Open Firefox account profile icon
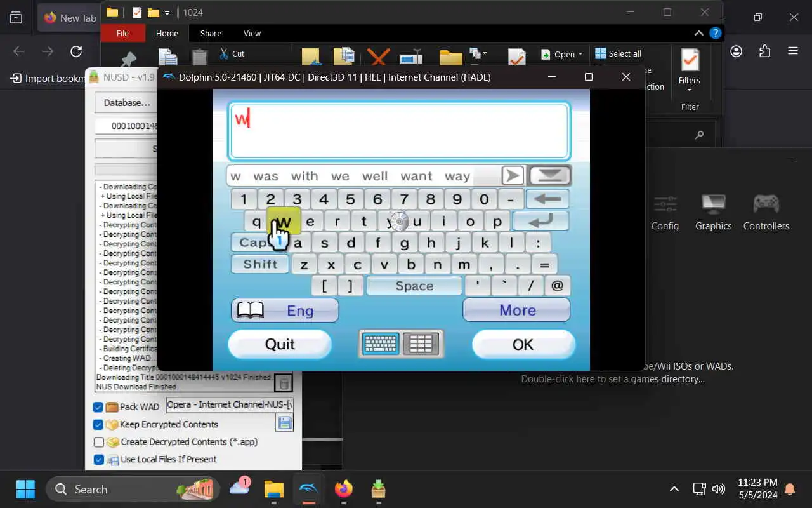The image size is (812, 508). 736,51
